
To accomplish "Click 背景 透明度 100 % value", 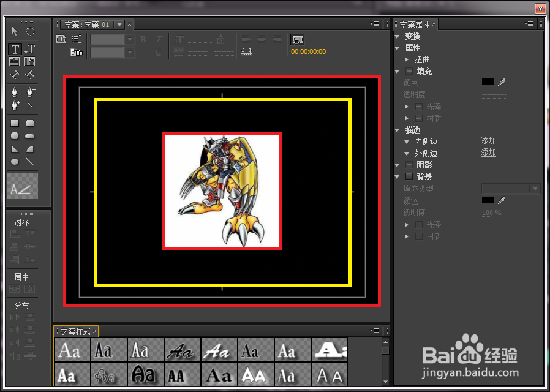I will (x=491, y=213).
